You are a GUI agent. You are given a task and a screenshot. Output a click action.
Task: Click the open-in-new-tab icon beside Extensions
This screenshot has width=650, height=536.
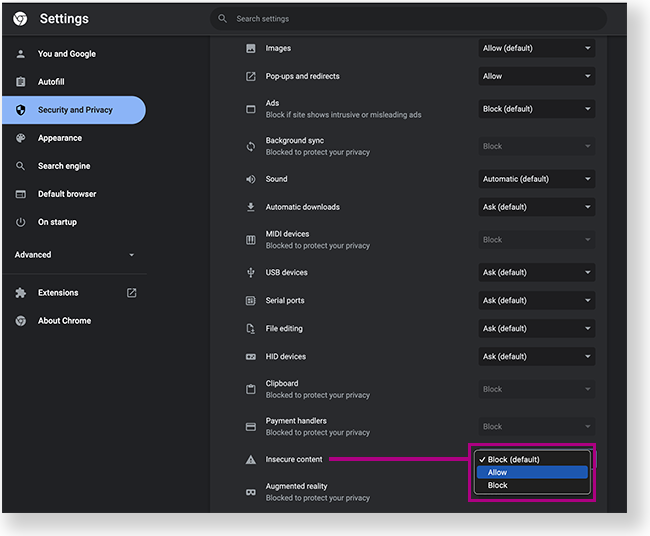click(x=131, y=293)
